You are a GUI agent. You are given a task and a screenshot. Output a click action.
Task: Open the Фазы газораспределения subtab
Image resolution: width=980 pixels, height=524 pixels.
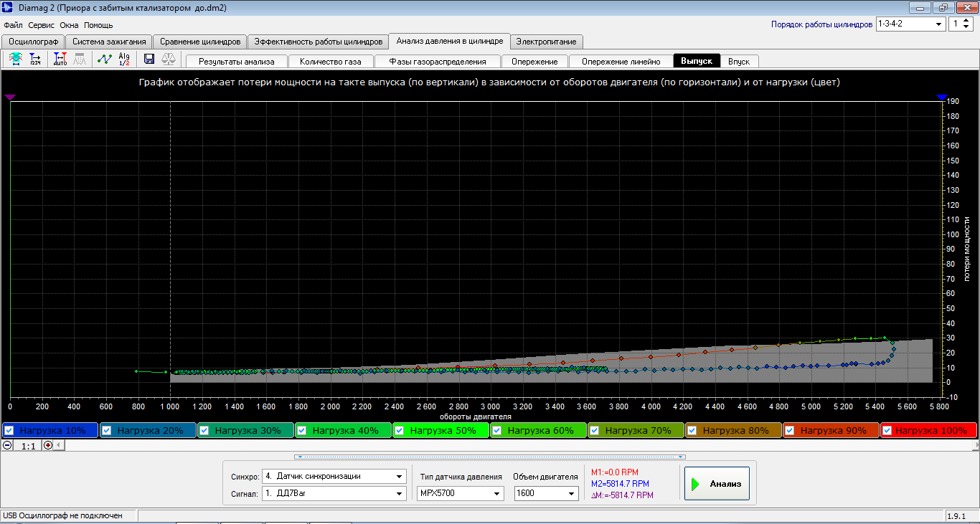coord(438,62)
